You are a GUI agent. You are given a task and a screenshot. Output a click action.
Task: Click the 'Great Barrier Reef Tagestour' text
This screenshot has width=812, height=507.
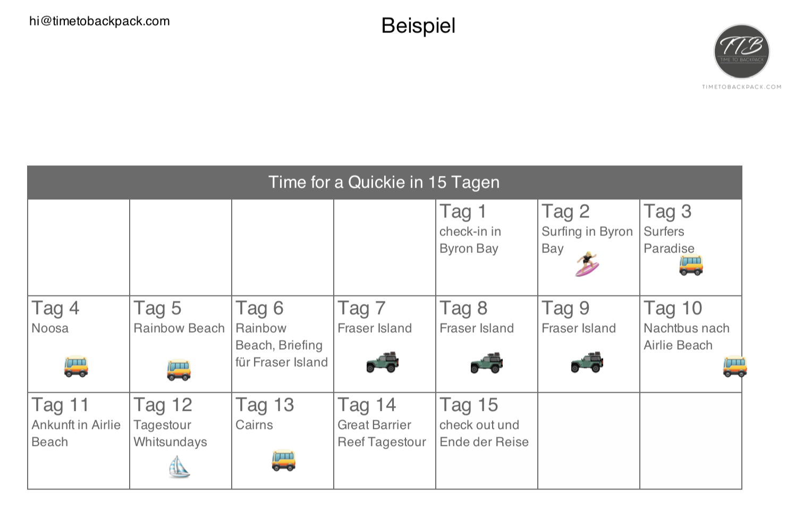click(382, 433)
